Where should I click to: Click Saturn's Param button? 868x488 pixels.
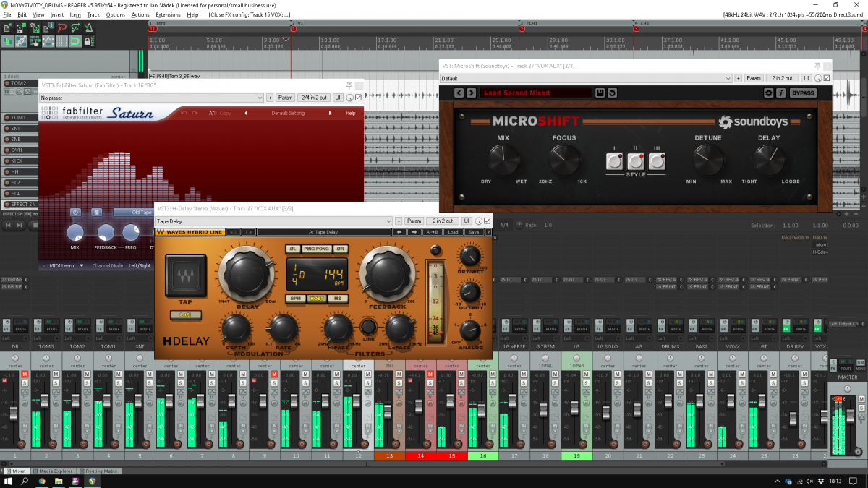click(x=286, y=98)
